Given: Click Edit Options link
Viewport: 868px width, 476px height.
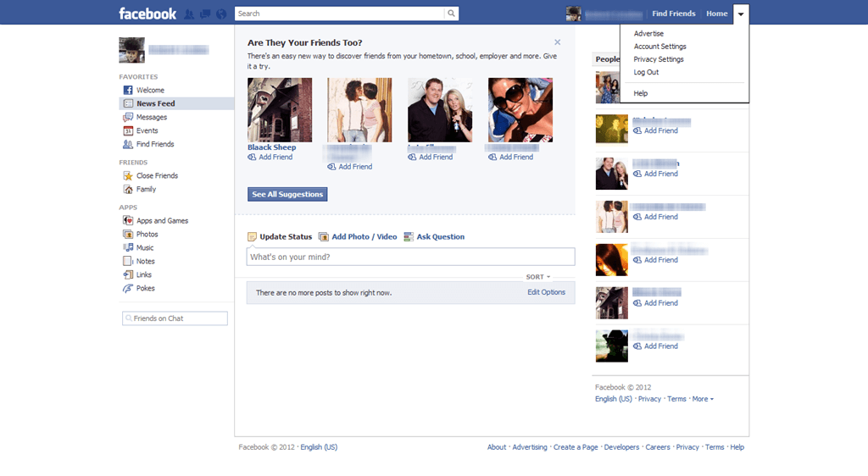Looking at the screenshot, I should click(x=547, y=292).
